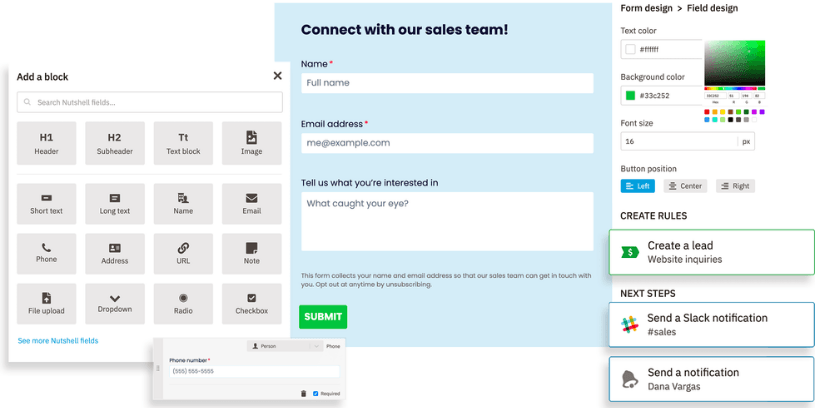Select the H1 Header block
Viewport: 815px width, 408px height.
click(x=47, y=143)
